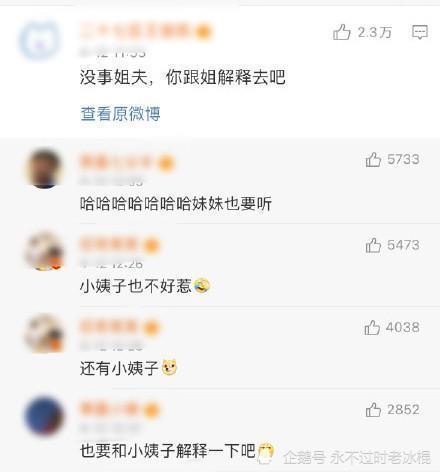Image resolution: width=440 pixels, height=472 pixels.
Task: Open username above 还有小姨子 comment
Action: click(x=119, y=327)
